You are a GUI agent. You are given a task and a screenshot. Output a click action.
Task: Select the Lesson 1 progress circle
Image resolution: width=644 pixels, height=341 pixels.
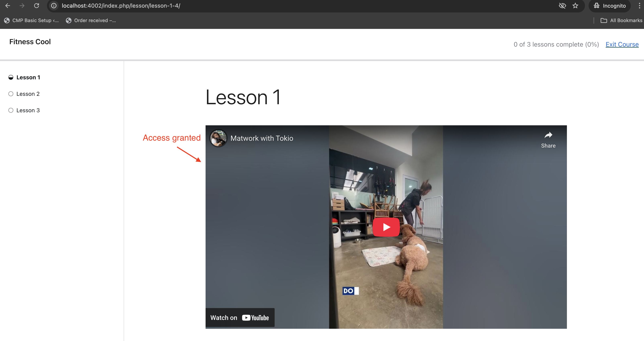click(11, 77)
